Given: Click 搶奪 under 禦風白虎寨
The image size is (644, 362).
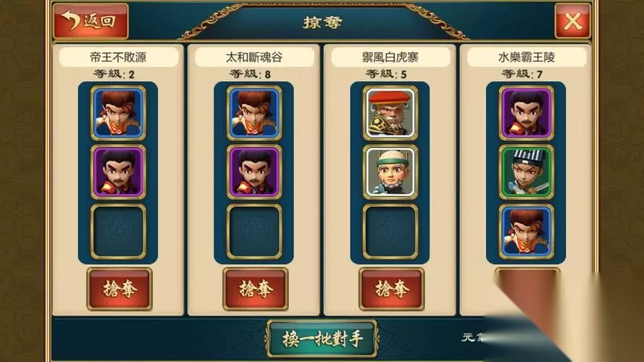Looking at the screenshot, I should coord(391,289).
